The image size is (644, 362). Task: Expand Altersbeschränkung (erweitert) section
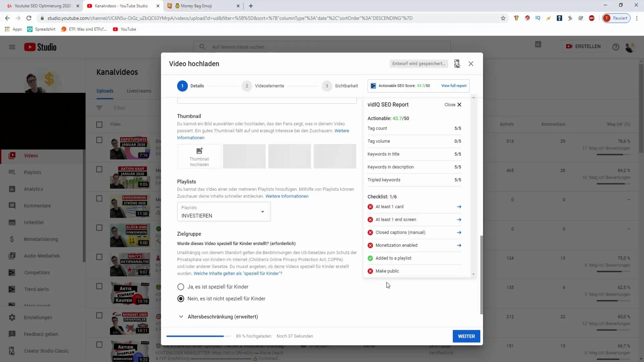pyautogui.click(x=218, y=317)
